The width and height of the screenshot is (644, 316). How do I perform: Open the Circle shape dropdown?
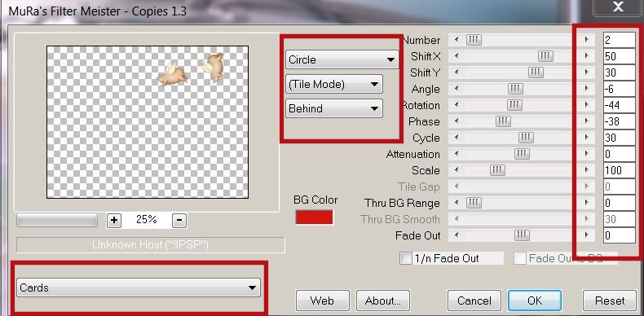pos(342,59)
